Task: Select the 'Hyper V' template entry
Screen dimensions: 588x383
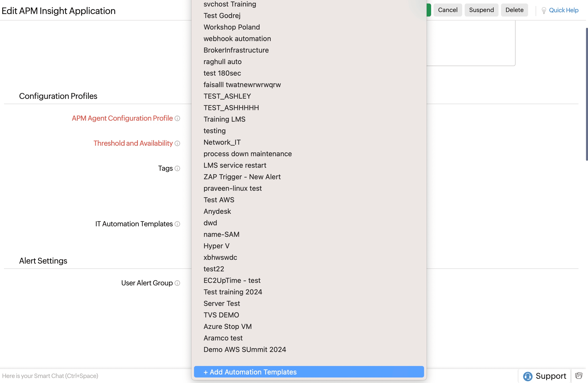Action: [216, 246]
